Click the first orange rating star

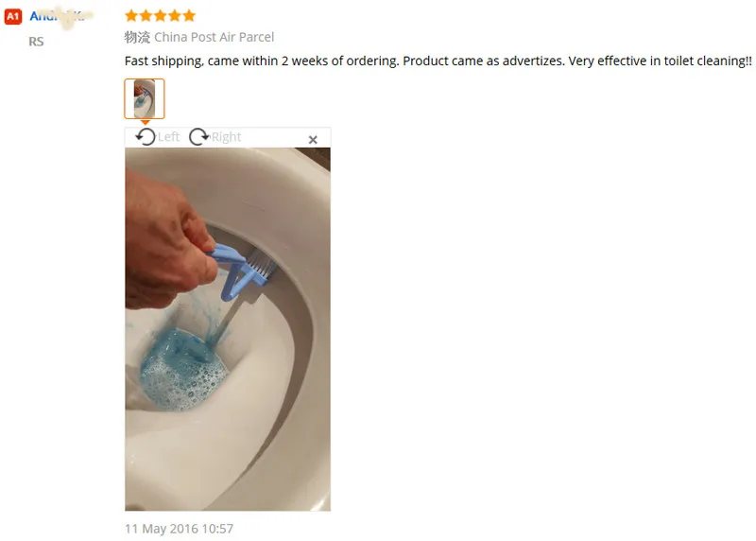[130, 16]
